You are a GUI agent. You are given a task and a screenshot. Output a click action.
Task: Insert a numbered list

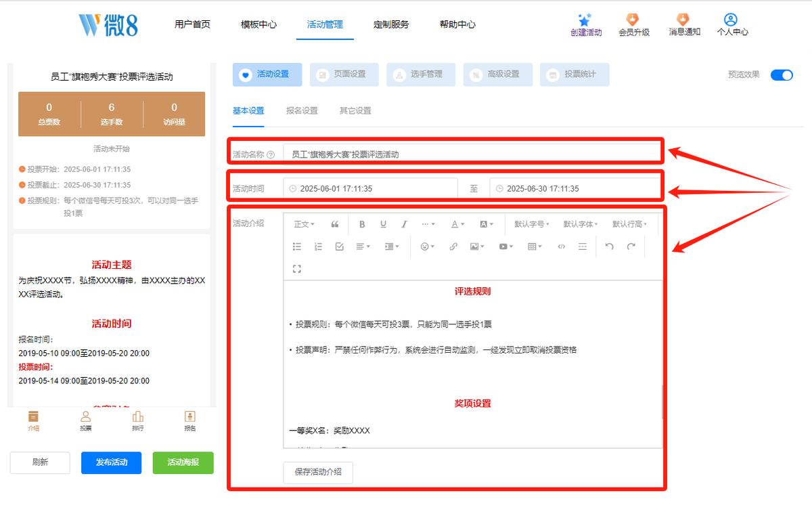(x=318, y=246)
